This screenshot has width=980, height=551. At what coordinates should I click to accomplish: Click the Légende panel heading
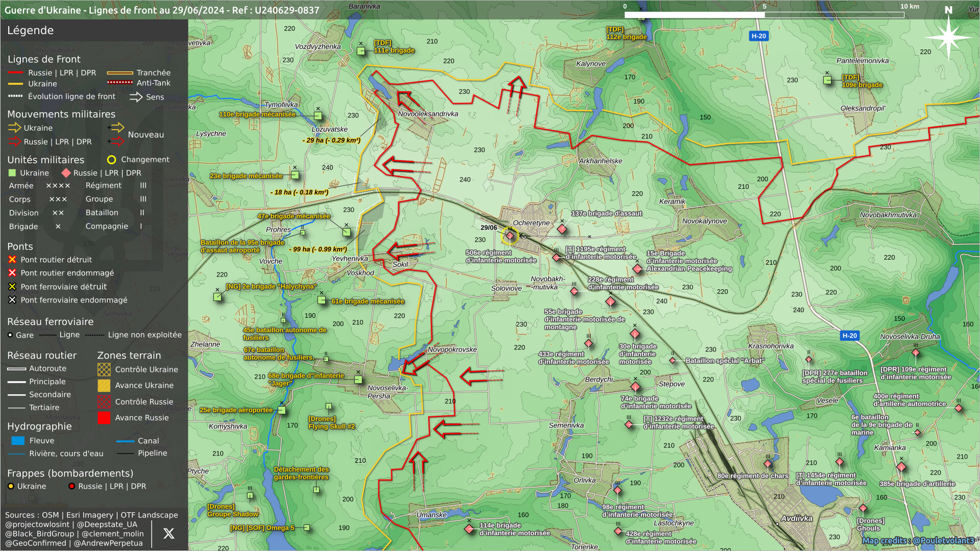click(31, 30)
